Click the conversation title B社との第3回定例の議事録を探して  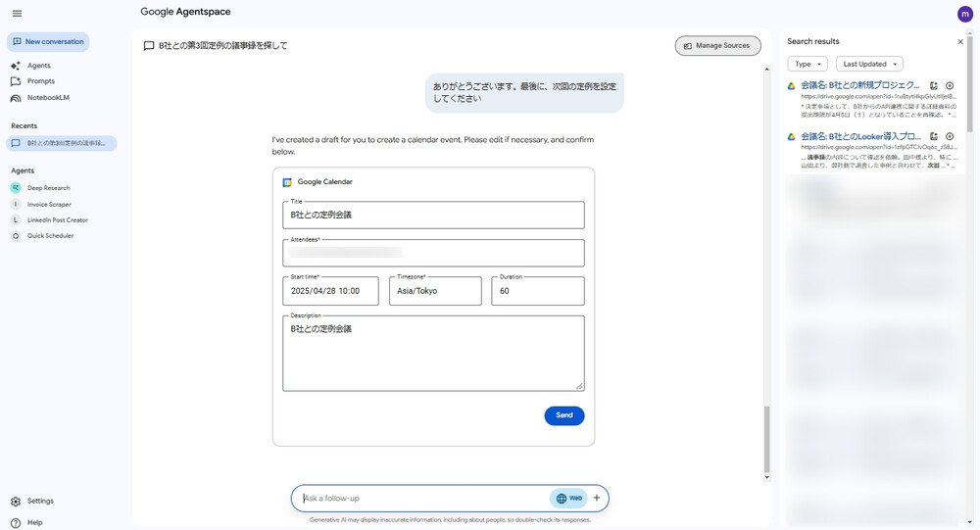pyautogui.click(x=223, y=46)
